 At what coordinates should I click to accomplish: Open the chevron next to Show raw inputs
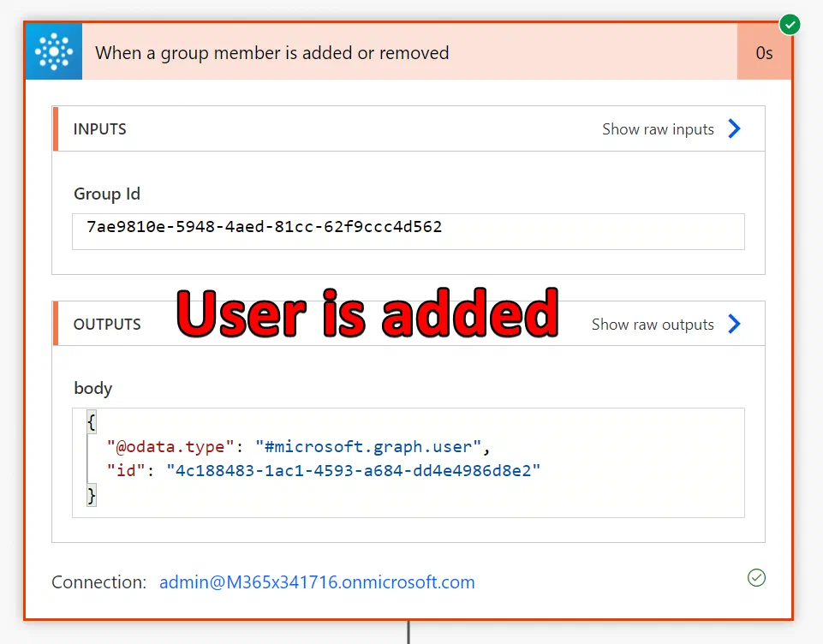coord(734,128)
